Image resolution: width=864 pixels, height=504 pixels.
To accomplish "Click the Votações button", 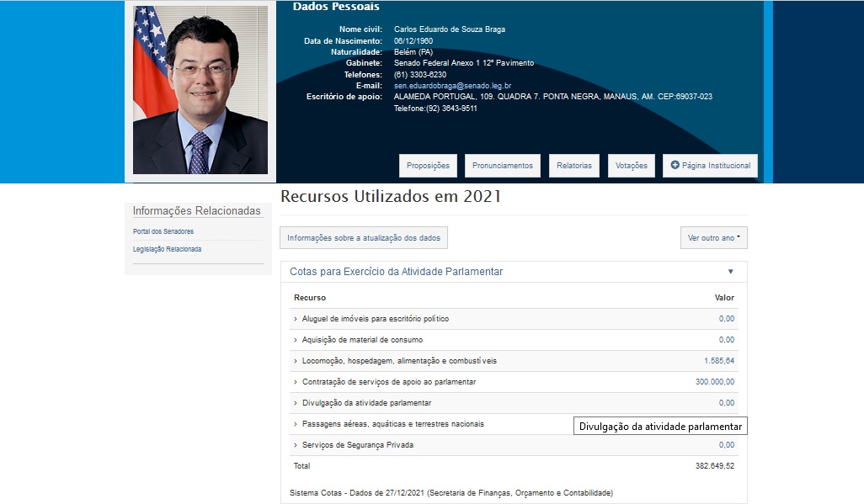I will 631,165.
